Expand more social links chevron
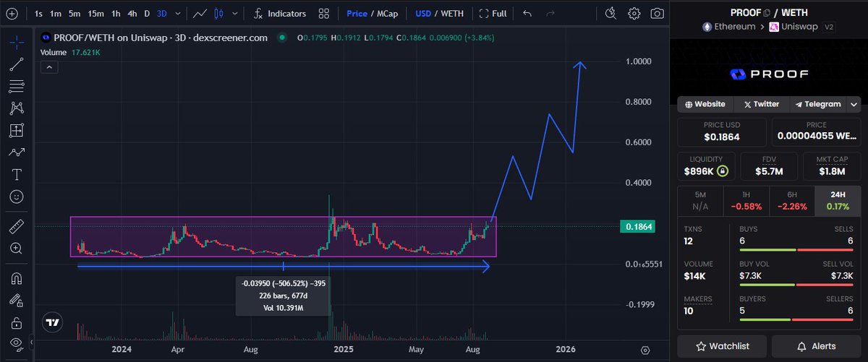 (x=853, y=104)
